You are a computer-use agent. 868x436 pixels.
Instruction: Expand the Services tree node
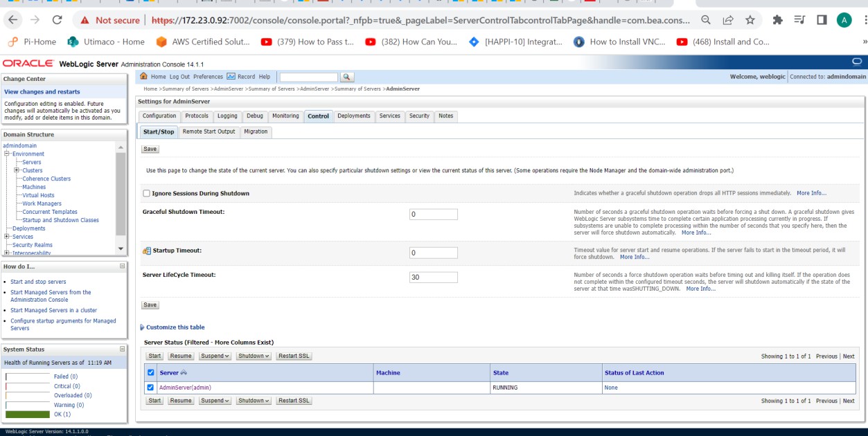point(8,237)
